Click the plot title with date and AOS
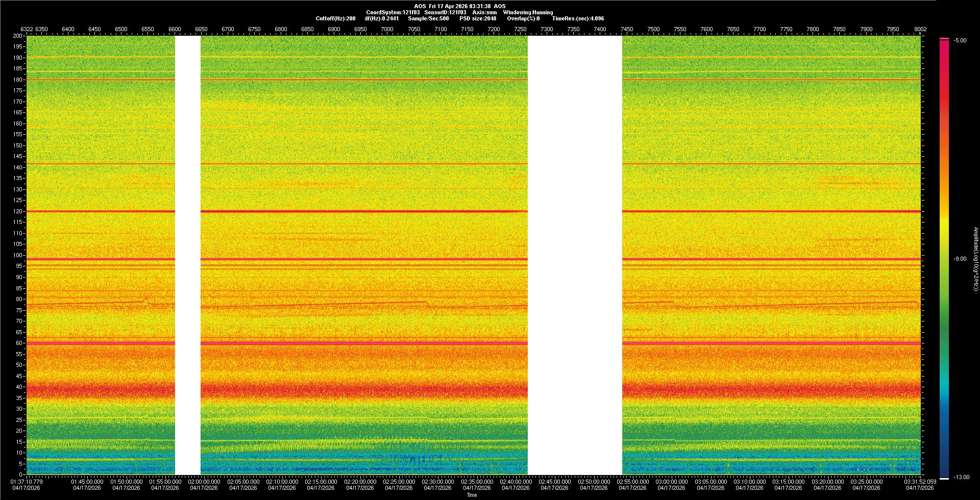The image size is (980, 500). pyautogui.click(x=459, y=6)
